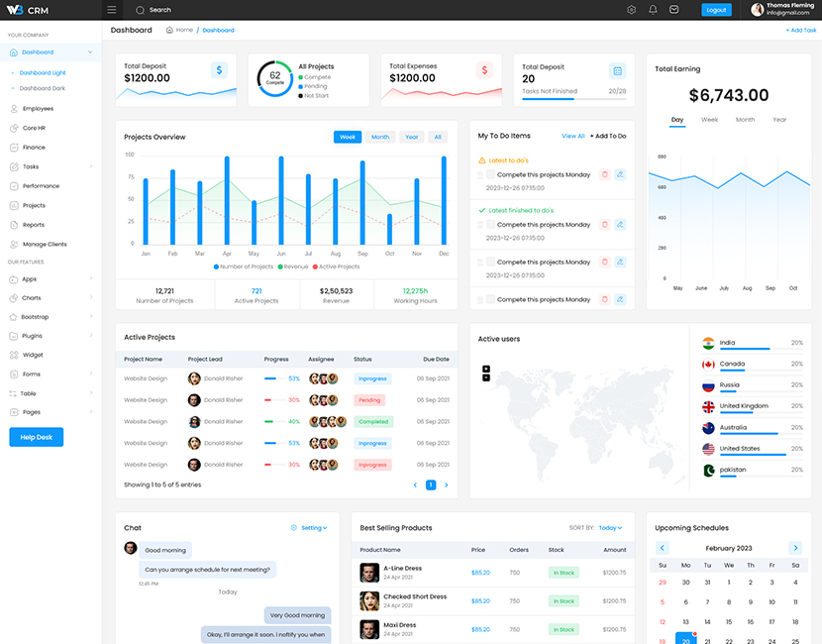Click the search magnifier icon
The height and width of the screenshot is (644, 822).
point(140,10)
